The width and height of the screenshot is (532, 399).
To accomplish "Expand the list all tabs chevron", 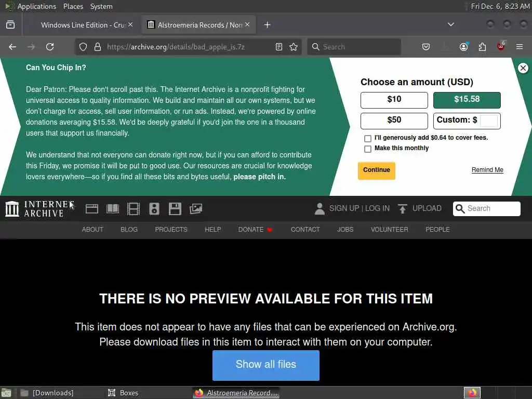I will point(450,24).
